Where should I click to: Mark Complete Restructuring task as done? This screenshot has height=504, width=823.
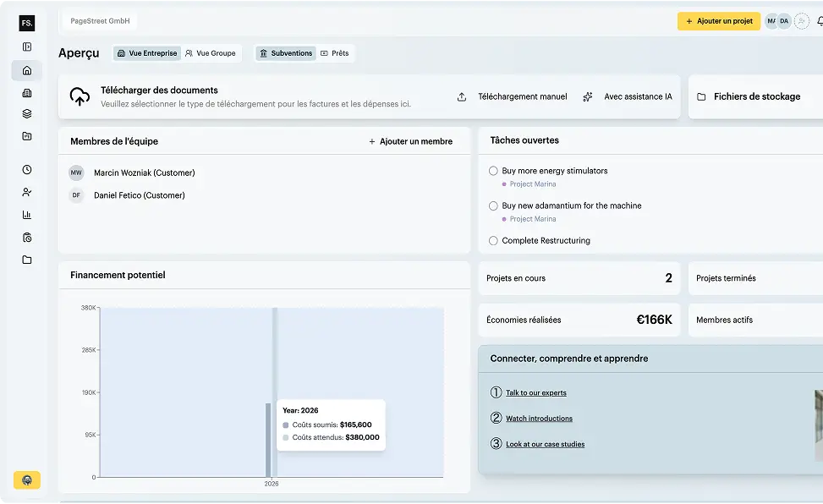pyautogui.click(x=493, y=240)
